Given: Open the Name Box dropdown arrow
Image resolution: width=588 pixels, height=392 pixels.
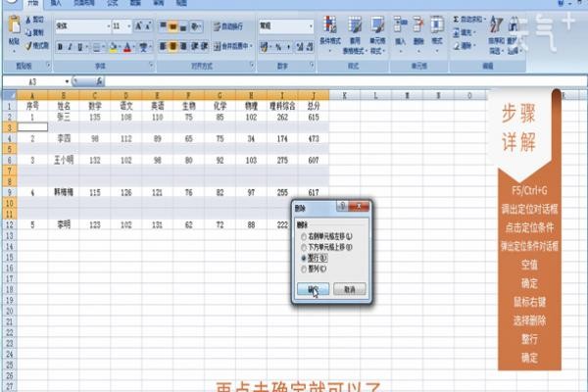Looking at the screenshot, I should pos(67,81).
